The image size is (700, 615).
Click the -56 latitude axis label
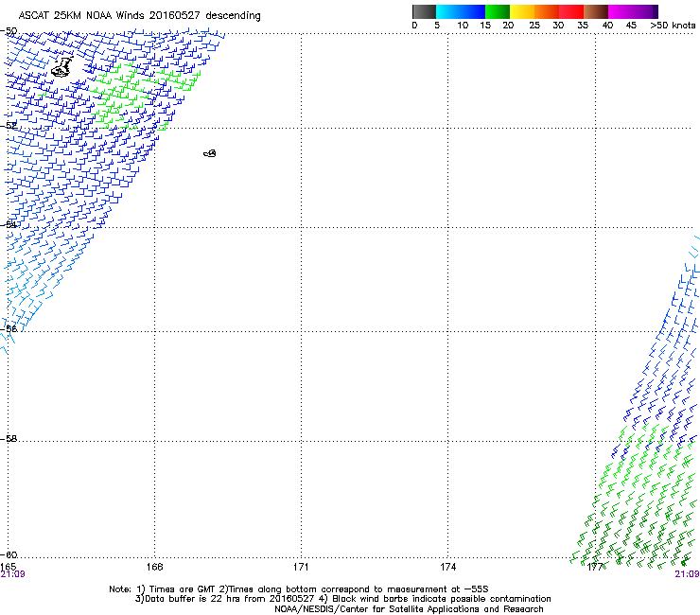click(x=9, y=328)
